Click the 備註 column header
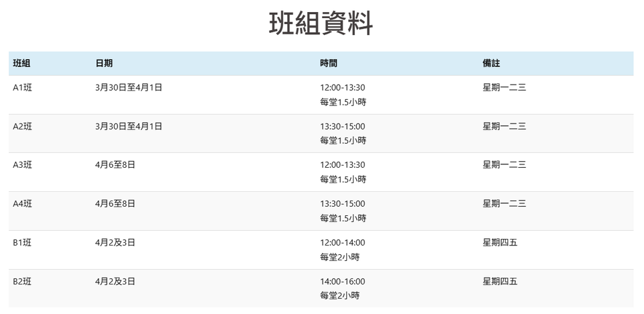 (x=491, y=63)
